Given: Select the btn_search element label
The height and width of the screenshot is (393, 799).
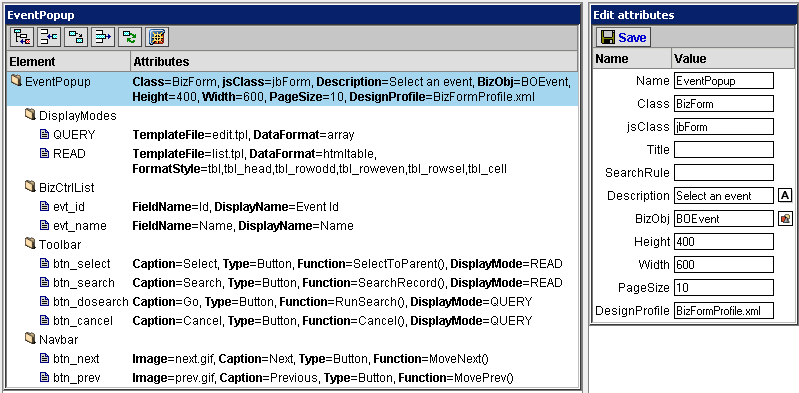Looking at the screenshot, I should (x=84, y=283).
